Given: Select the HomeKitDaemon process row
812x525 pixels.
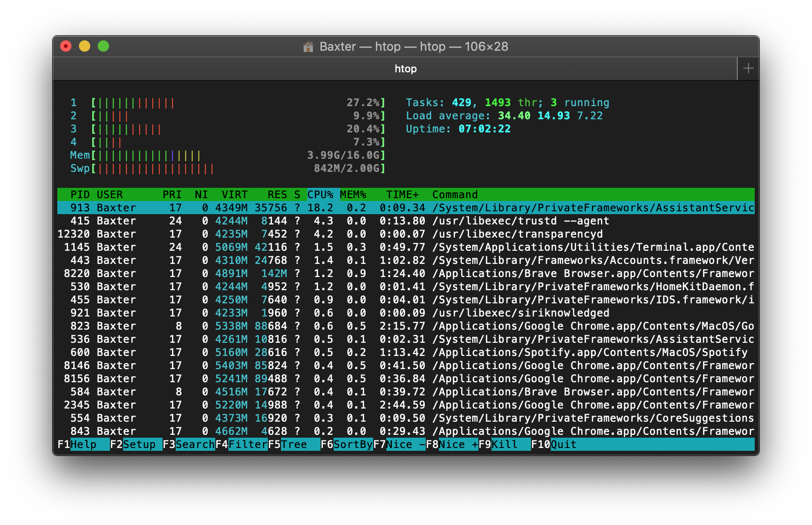Looking at the screenshot, I should pos(406,286).
